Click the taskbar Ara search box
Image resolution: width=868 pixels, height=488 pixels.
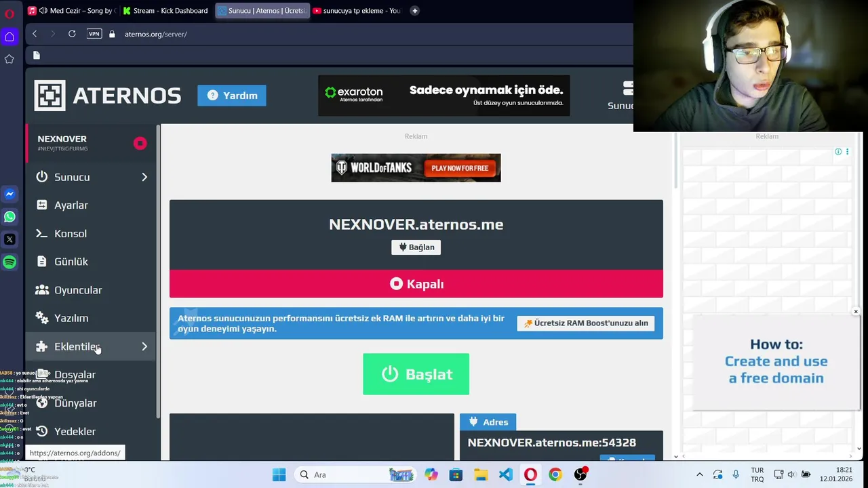(357, 475)
